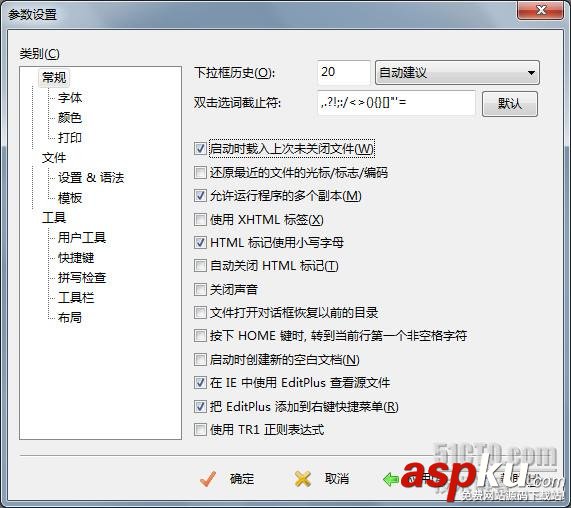
Task: Check 启动时创建新的空白文档
Action: (x=200, y=359)
